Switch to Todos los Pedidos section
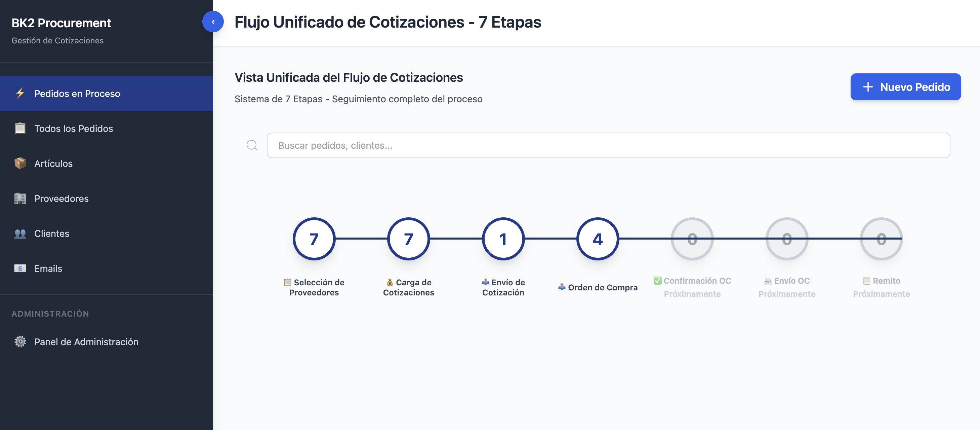 (x=73, y=128)
